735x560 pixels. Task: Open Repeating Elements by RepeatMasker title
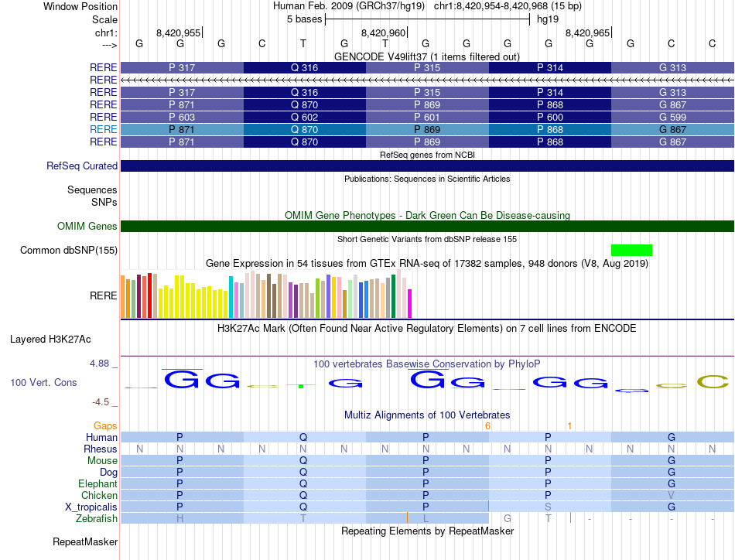coord(427,531)
